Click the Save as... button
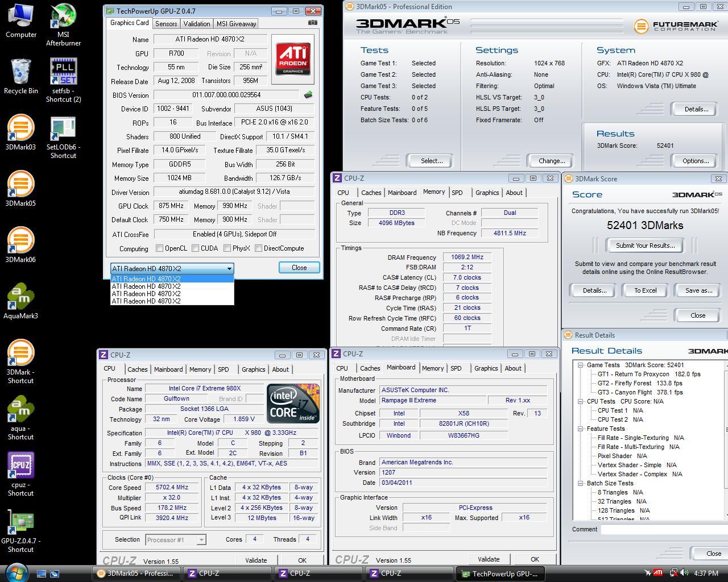The height and width of the screenshot is (582, 728). click(x=698, y=290)
